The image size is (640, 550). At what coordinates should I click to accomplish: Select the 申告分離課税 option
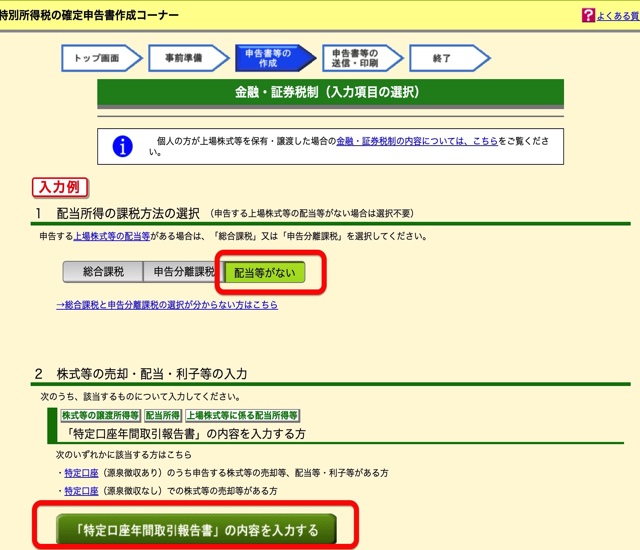184,272
